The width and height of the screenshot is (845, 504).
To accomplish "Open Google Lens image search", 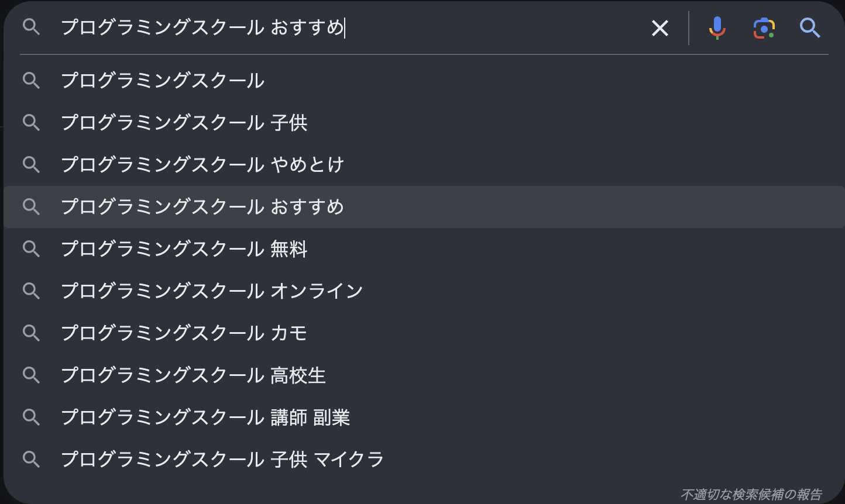I will (763, 27).
